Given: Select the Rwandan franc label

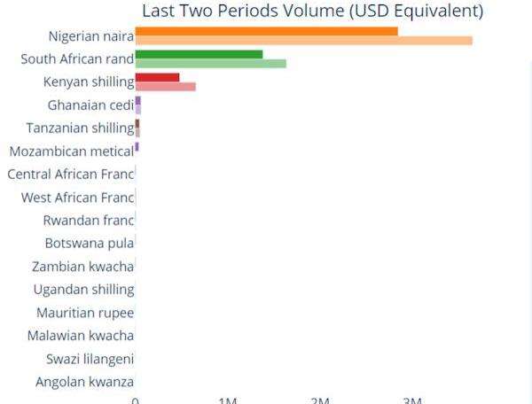Looking at the screenshot, I should pos(89,221).
